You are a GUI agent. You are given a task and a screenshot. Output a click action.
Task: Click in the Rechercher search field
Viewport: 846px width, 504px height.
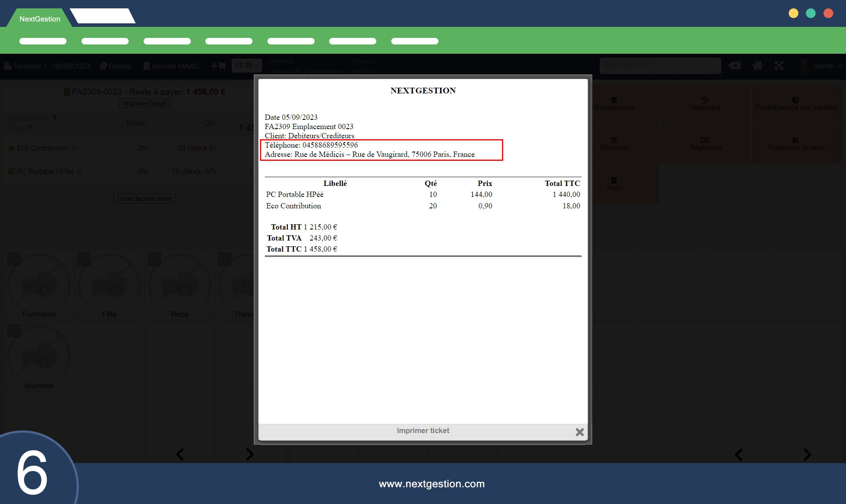click(x=660, y=66)
